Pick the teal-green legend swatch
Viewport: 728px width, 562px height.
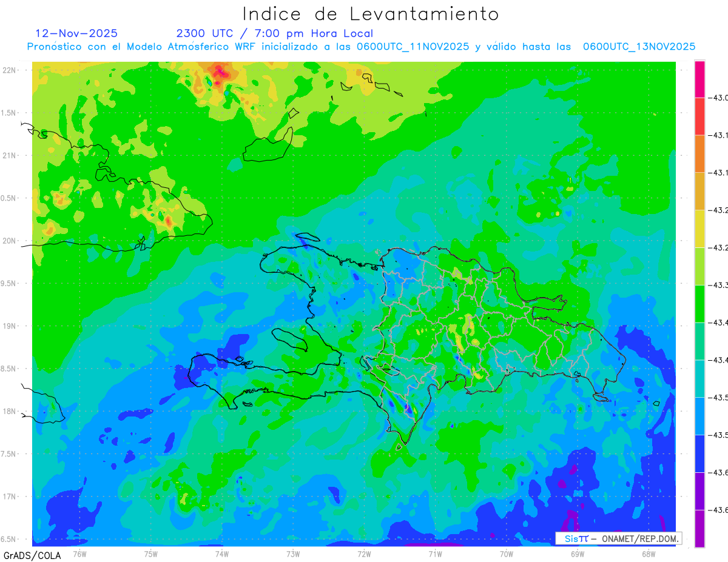coord(699,341)
